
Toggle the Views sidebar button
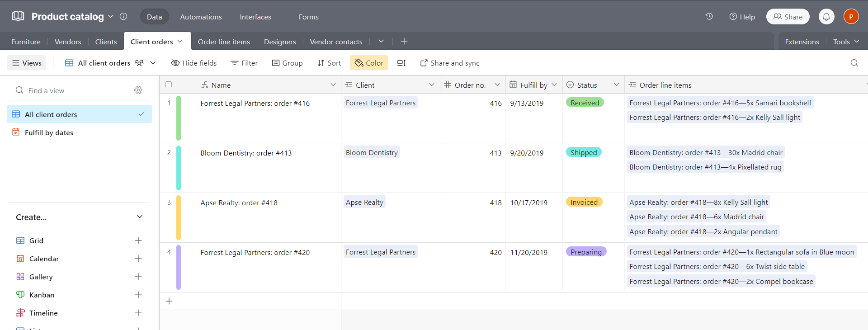(27, 63)
